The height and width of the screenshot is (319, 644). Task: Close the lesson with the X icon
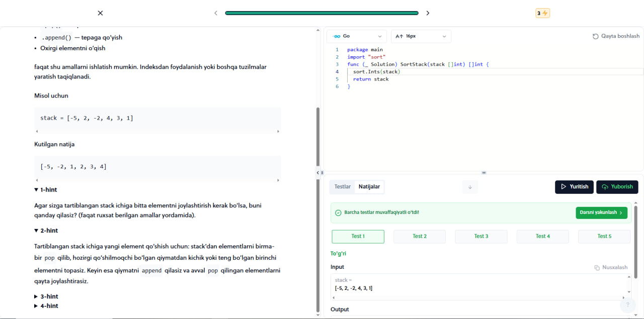click(x=100, y=13)
